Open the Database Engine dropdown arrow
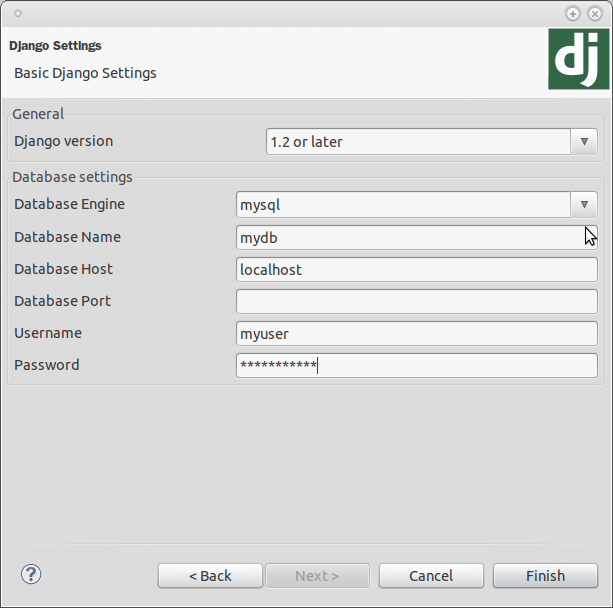The height and width of the screenshot is (608, 613). [584, 204]
